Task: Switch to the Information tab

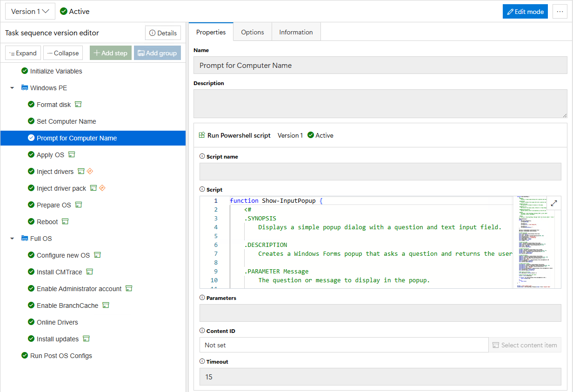Action: [x=296, y=32]
